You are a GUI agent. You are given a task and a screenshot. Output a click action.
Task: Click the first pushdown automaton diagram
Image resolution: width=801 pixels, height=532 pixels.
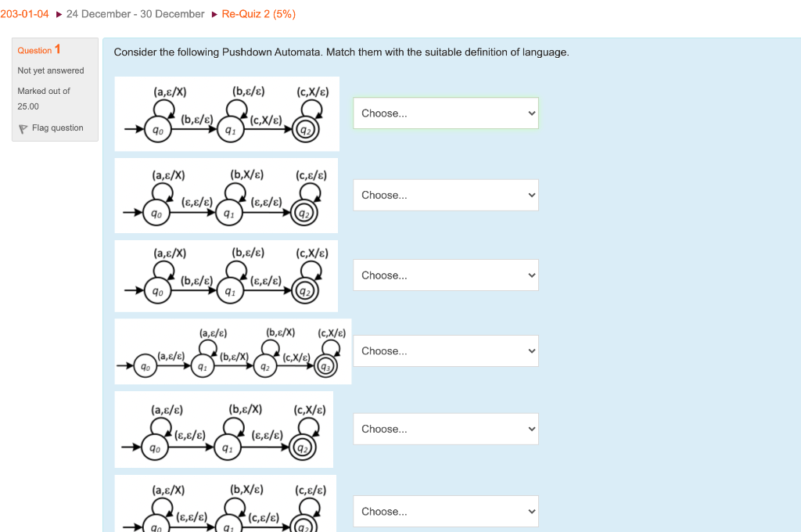pos(227,113)
